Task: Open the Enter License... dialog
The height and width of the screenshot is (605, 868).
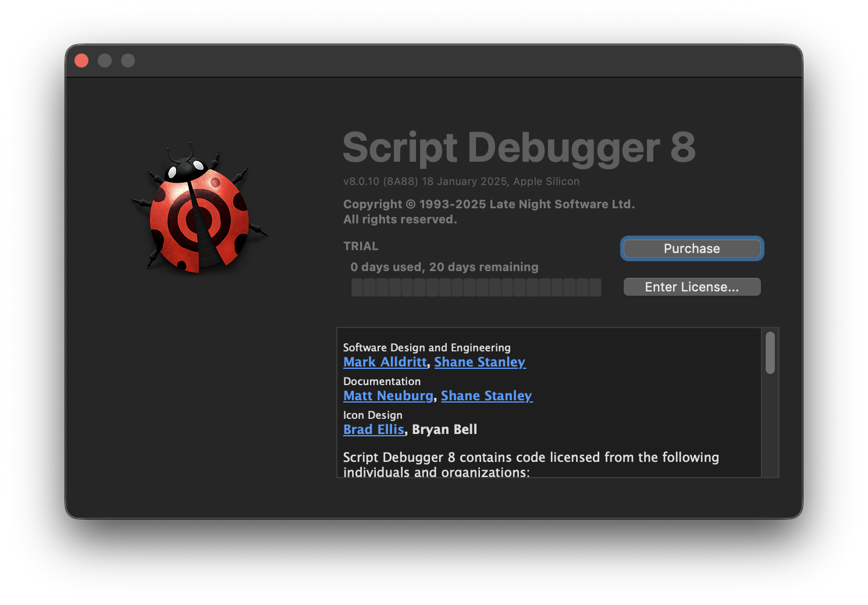Action: 692,287
